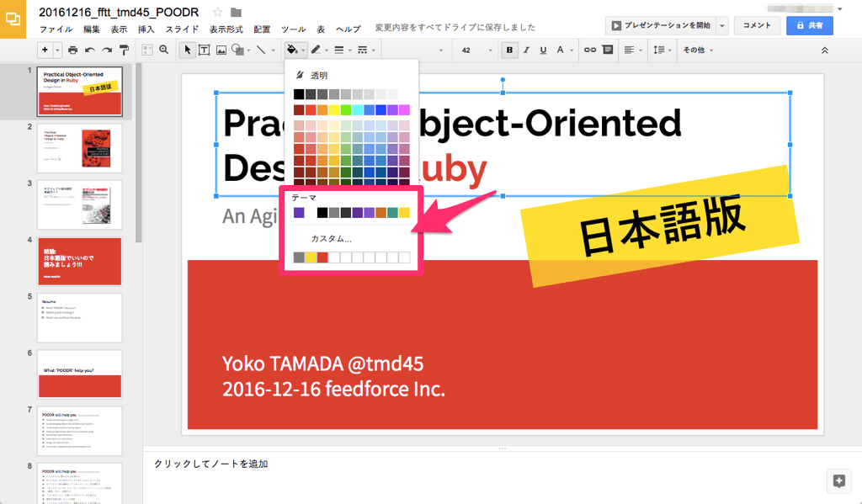Toggle underline formatting

pos(543,50)
